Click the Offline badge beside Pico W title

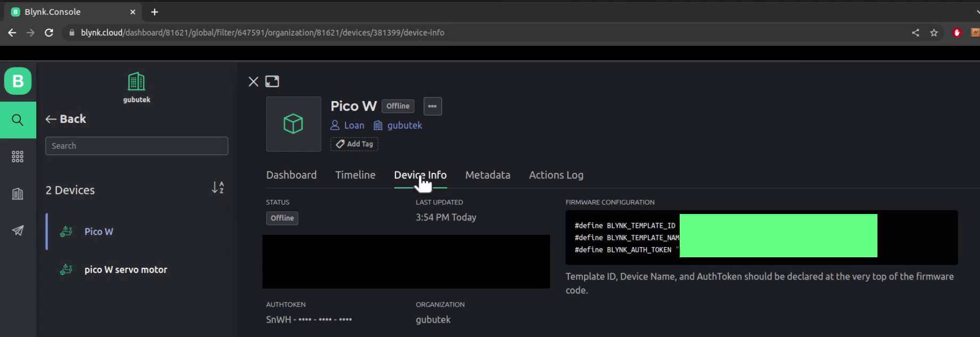(398, 106)
